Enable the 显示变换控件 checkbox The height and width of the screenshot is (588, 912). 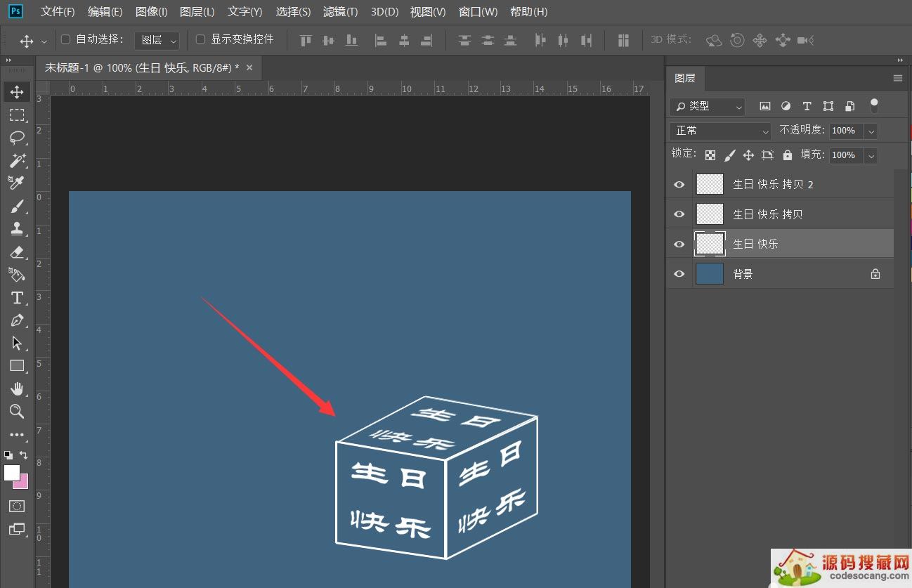200,39
